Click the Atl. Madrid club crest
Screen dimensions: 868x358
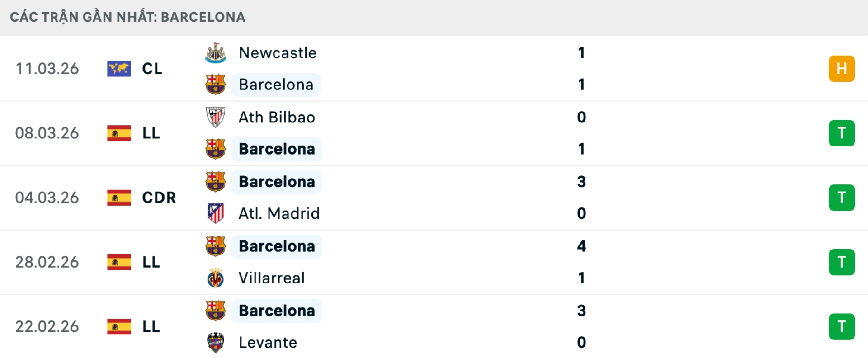click(x=216, y=213)
